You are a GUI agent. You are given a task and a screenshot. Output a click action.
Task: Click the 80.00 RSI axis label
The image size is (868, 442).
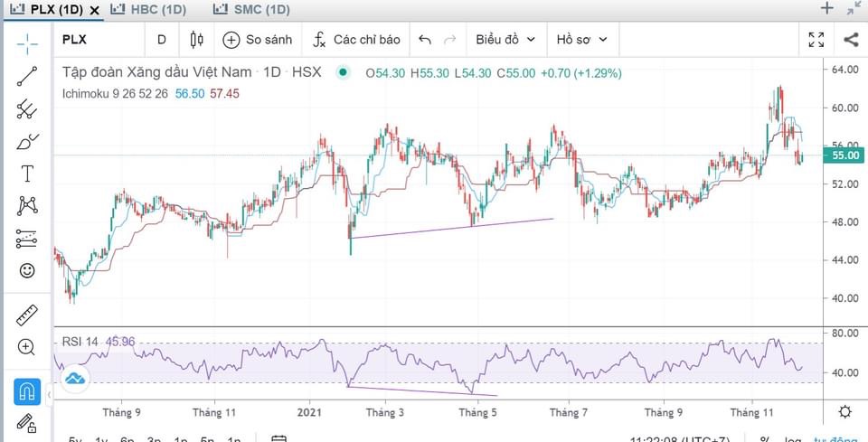click(x=846, y=334)
